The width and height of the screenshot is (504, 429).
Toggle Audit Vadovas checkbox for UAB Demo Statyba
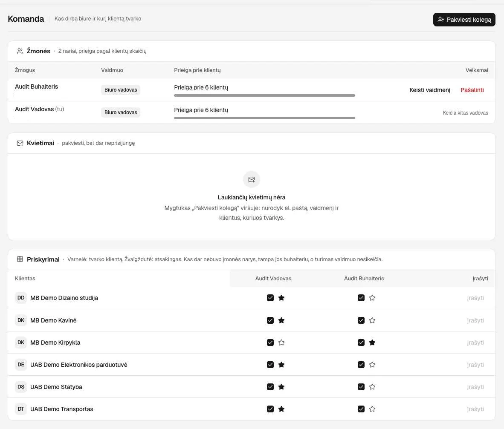click(x=270, y=387)
